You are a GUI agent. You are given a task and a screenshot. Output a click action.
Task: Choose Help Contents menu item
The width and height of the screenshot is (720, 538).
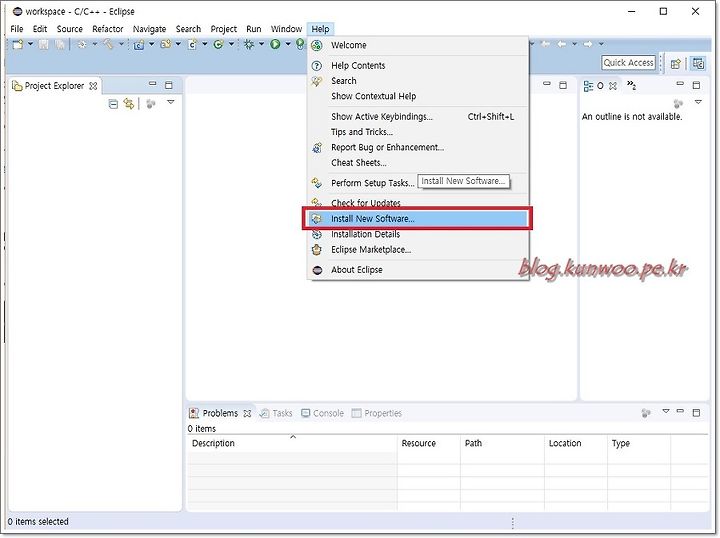tap(417, 66)
